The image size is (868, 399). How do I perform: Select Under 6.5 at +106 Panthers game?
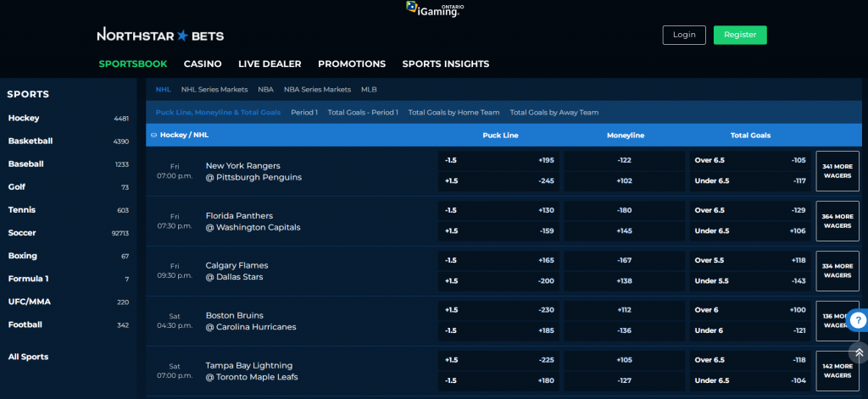[x=750, y=230]
